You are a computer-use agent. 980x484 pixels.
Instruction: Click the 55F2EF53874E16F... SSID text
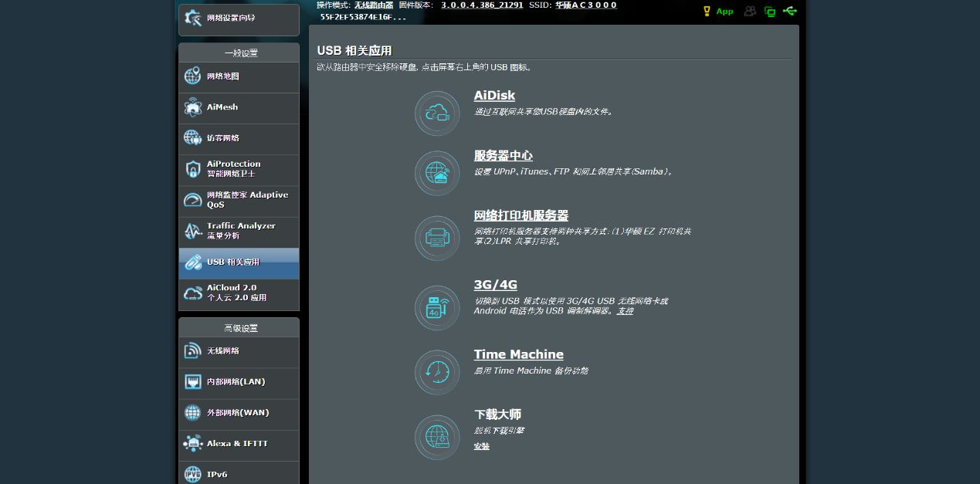click(x=363, y=16)
